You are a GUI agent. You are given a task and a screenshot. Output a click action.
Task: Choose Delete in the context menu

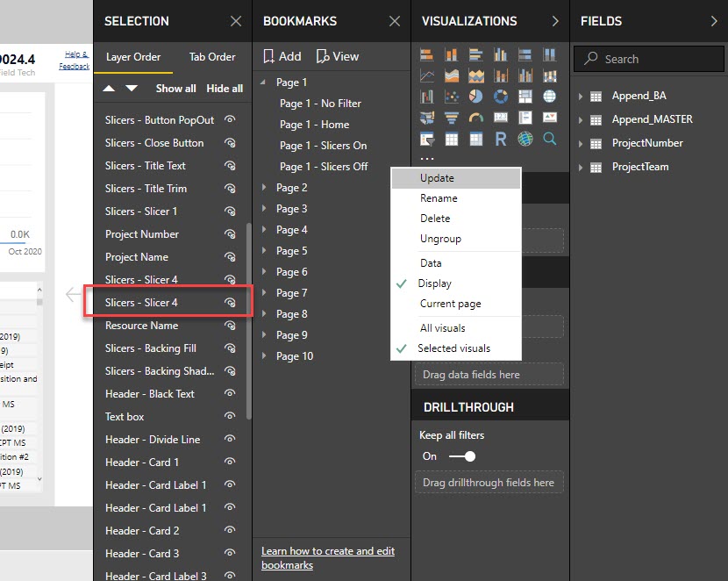point(456,219)
